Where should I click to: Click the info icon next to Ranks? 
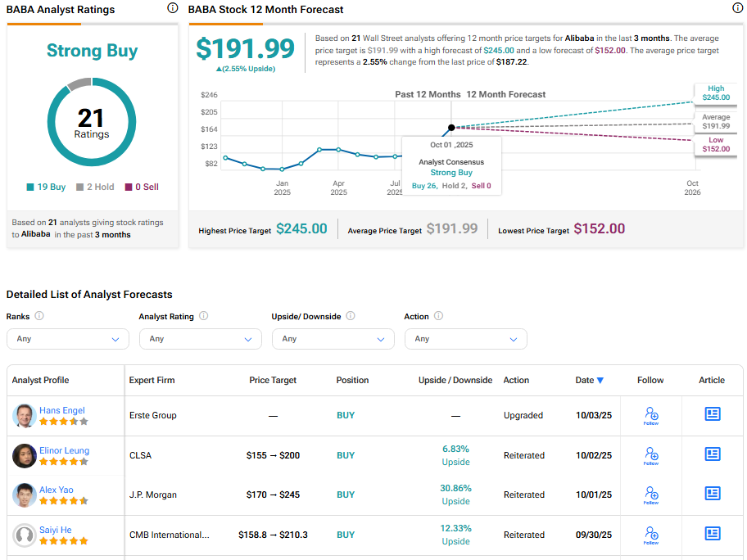(x=39, y=316)
